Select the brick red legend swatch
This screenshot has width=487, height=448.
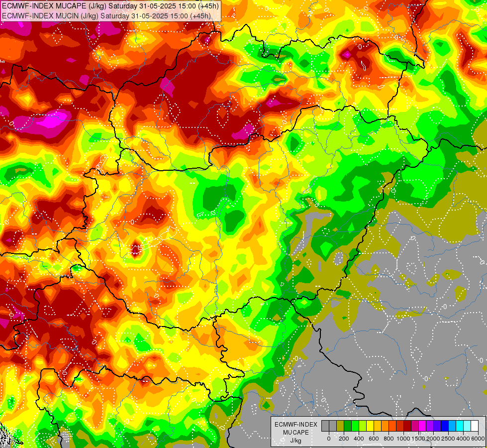pos(400,426)
